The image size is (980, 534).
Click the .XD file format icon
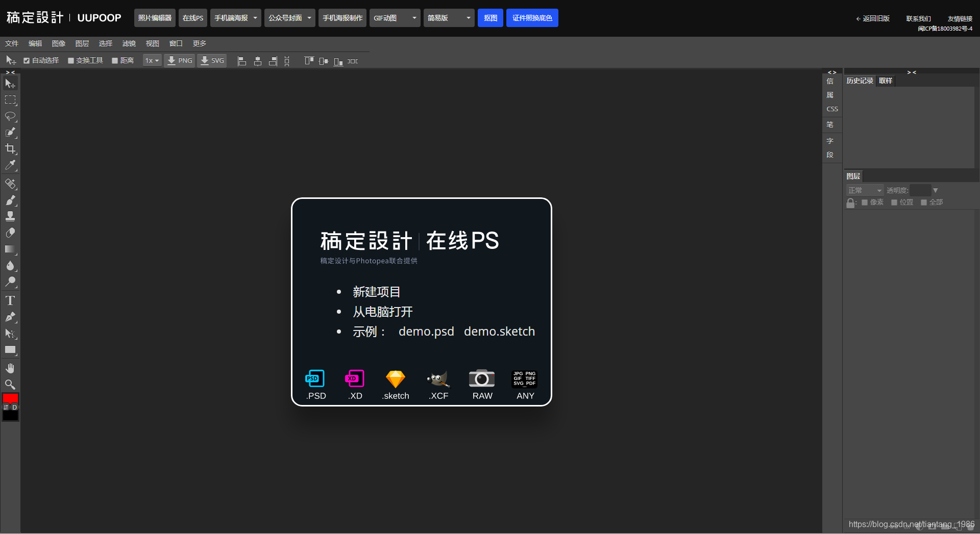(x=355, y=385)
